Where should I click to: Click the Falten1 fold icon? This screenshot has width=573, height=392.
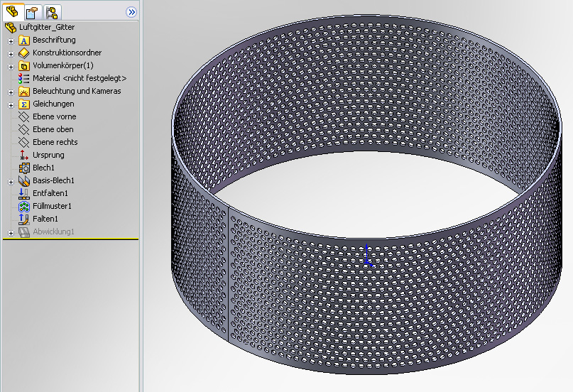click(23, 219)
